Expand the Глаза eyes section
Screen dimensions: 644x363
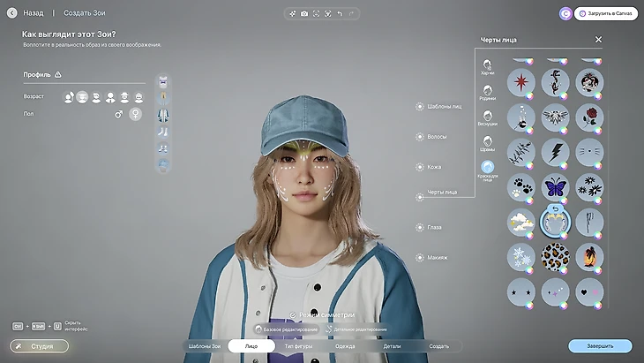(x=420, y=227)
